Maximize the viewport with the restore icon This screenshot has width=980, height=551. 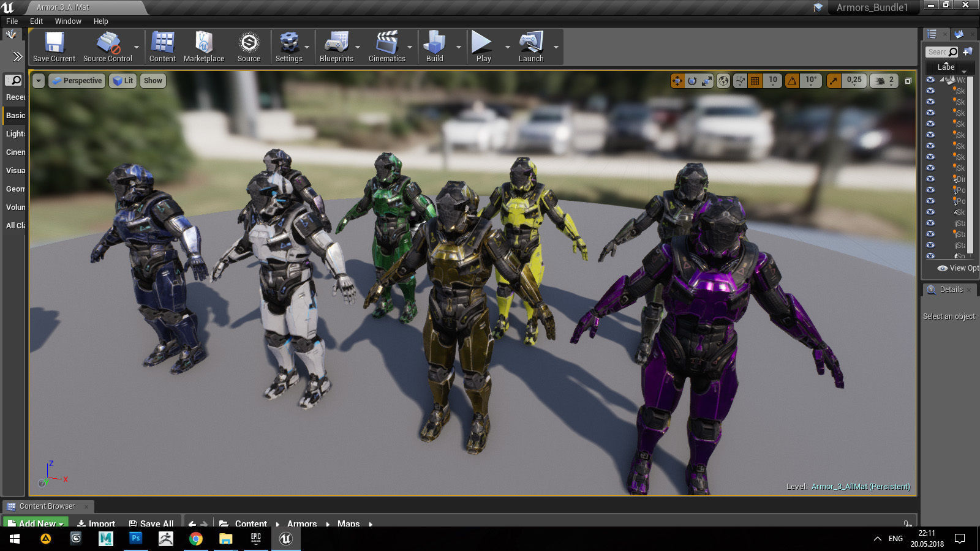[908, 81]
